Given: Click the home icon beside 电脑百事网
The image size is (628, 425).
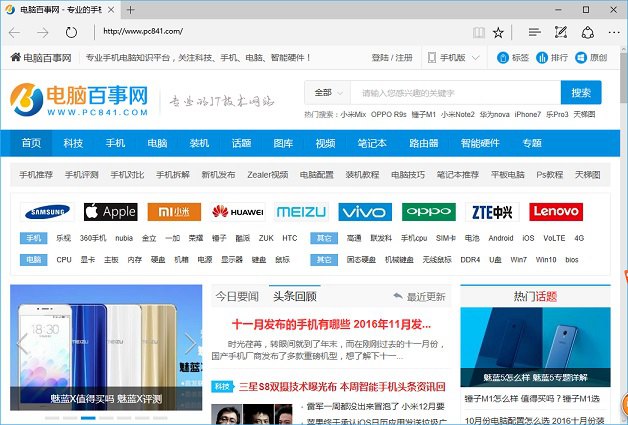Looking at the screenshot, I should click(x=16, y=57).
